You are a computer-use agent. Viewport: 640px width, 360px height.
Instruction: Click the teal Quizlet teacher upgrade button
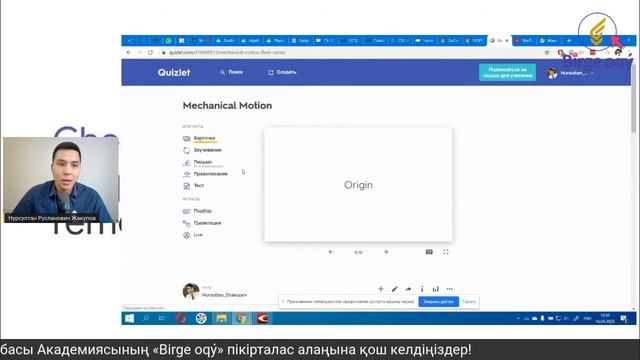(x=507, y=73)
